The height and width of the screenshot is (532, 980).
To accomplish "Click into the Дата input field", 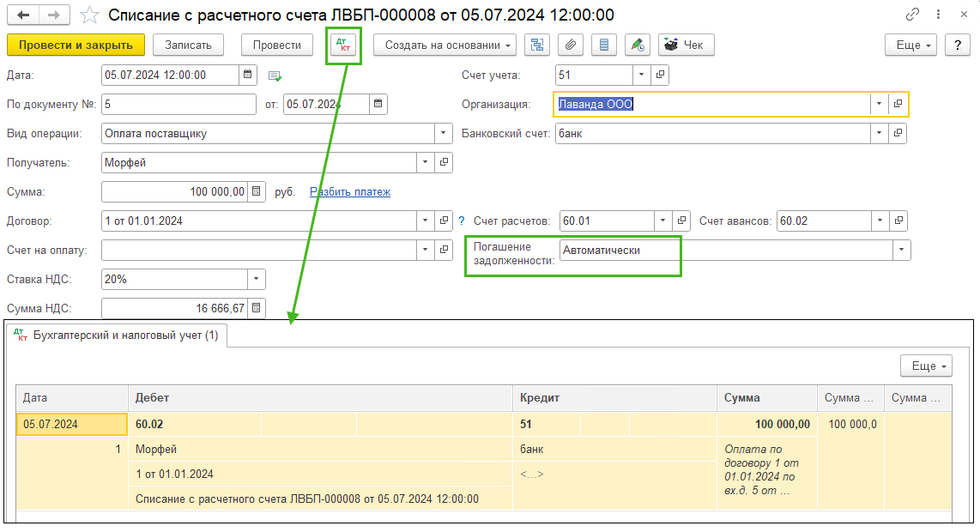I will (170, 75).
